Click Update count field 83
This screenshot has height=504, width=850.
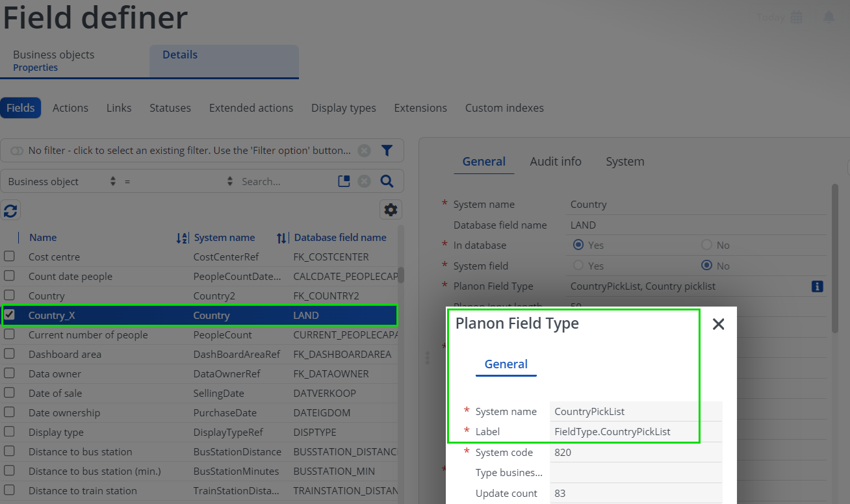tap(636, 494)
